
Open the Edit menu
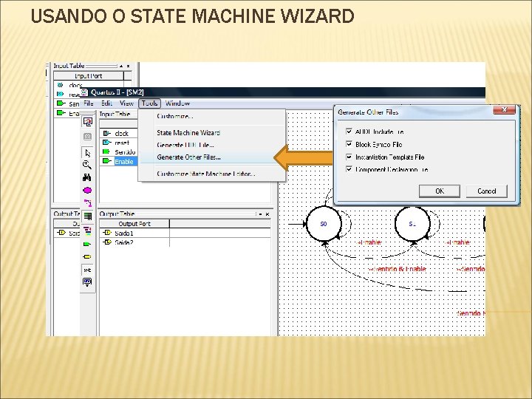[106, 103]
